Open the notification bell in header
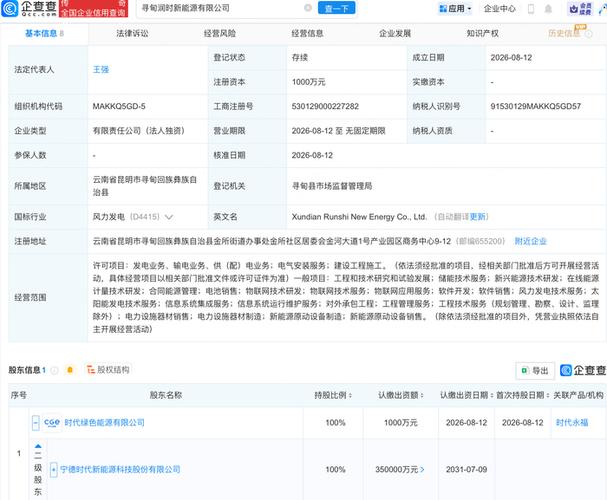Image resolution: width=607 pixels, height=500 pixels. pos(548,9)
